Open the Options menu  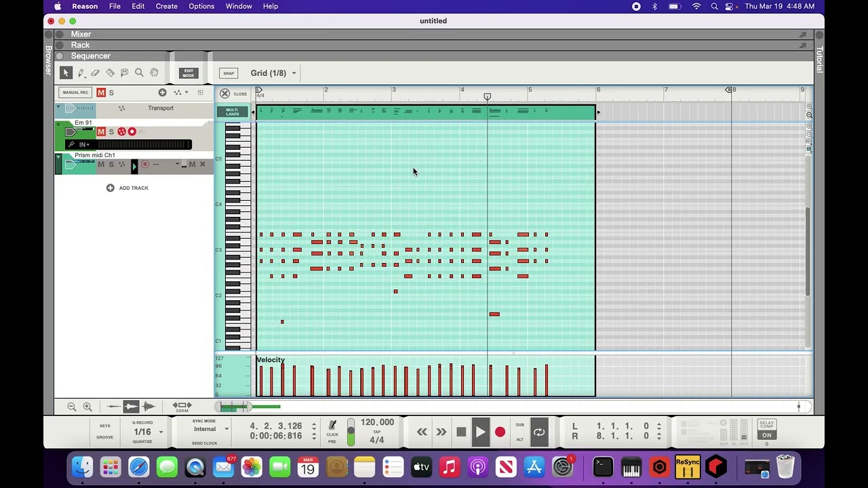(201, 6)
